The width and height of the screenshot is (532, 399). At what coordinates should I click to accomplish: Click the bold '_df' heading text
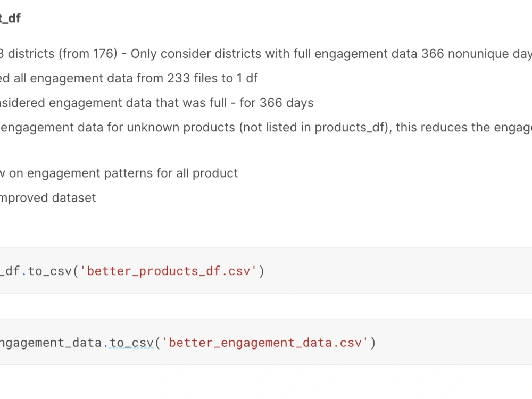pyautogui.click(x=11, y=18)
